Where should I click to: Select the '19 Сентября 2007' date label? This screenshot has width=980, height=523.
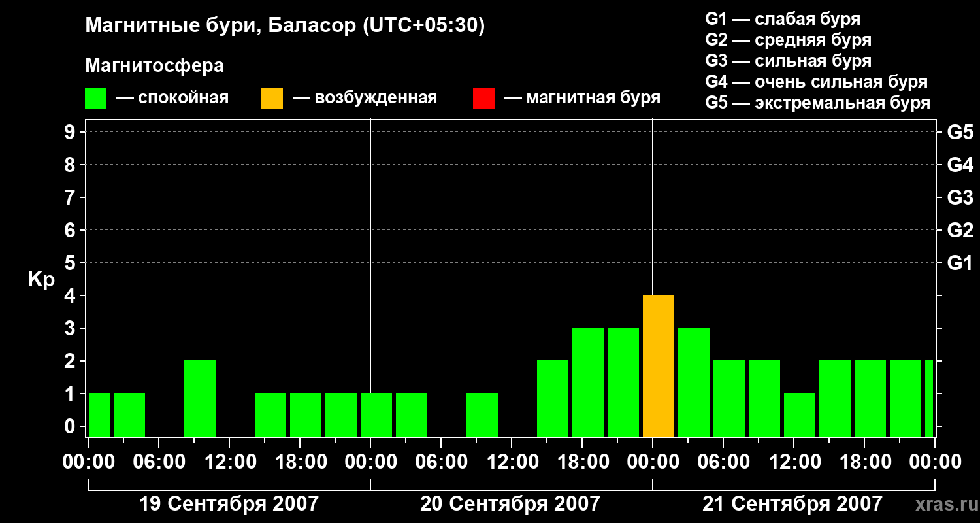[x=229, y=504]
